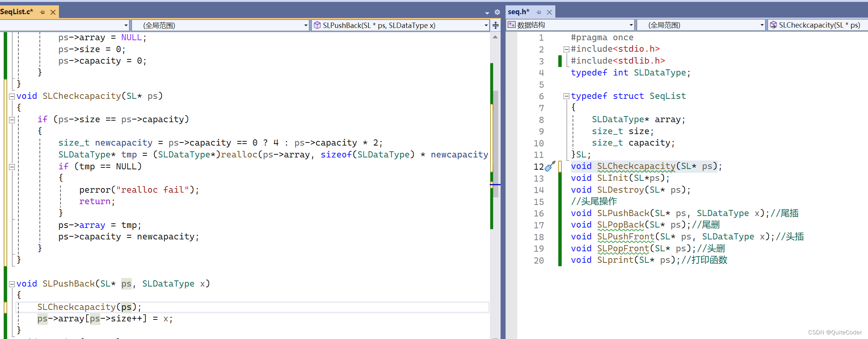Pin the seq.h tab
Image resolution: width=868 pixels, height=339 pixels.
[539, 12]
